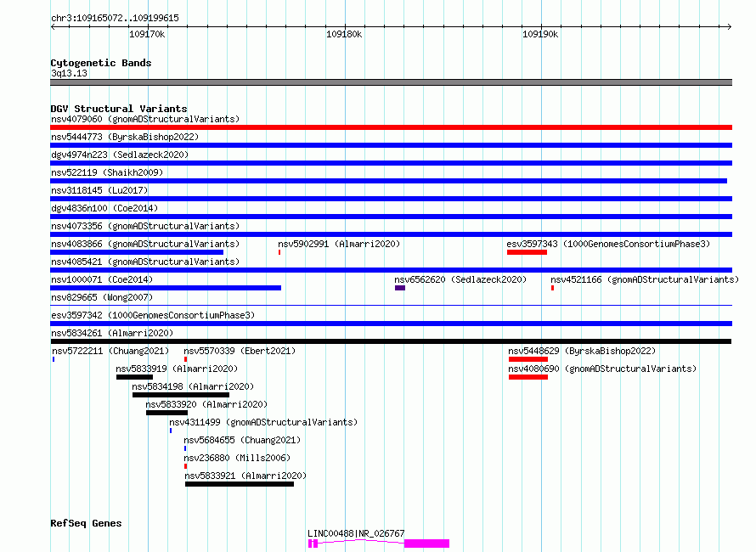The image size is (756, 552).
Task: Click the 109190k ruler tick label
Action: tap(540, 34)
